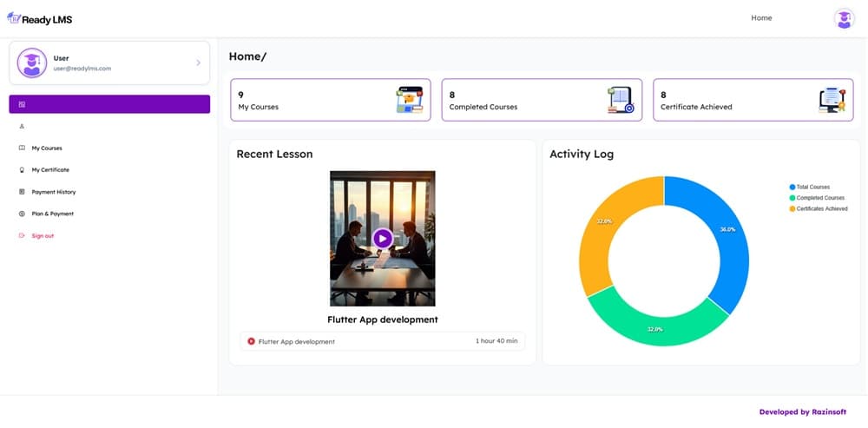Screen dimensions: 868x428
Task: Click the My Courses card illustration icon
Action: [408, 100]
